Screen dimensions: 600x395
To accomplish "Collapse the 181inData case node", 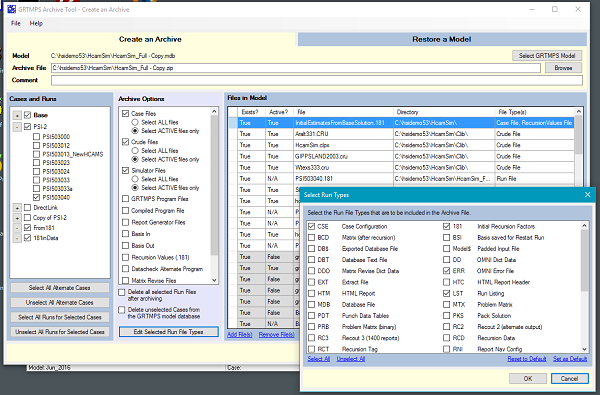I will coord(17,238).
